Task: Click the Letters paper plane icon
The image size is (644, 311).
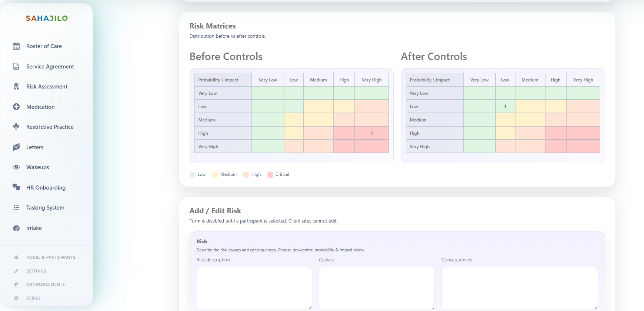Action: point(16,147)
